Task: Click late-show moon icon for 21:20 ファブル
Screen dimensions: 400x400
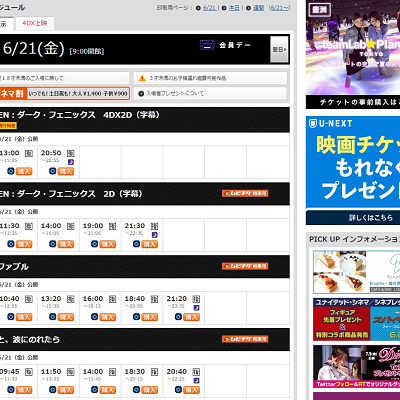Action: click(x=196, y=308)
